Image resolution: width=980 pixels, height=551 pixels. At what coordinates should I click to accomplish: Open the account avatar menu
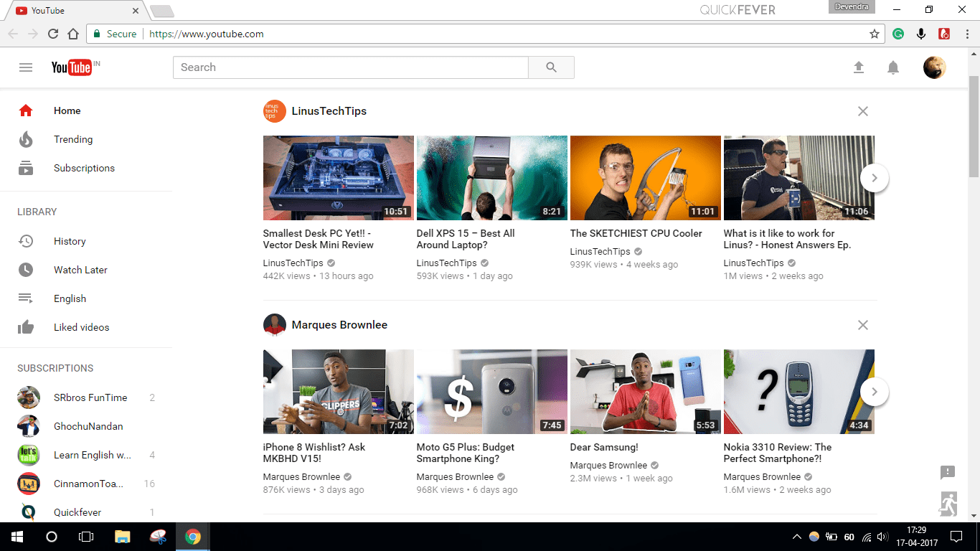coord(934,67)
